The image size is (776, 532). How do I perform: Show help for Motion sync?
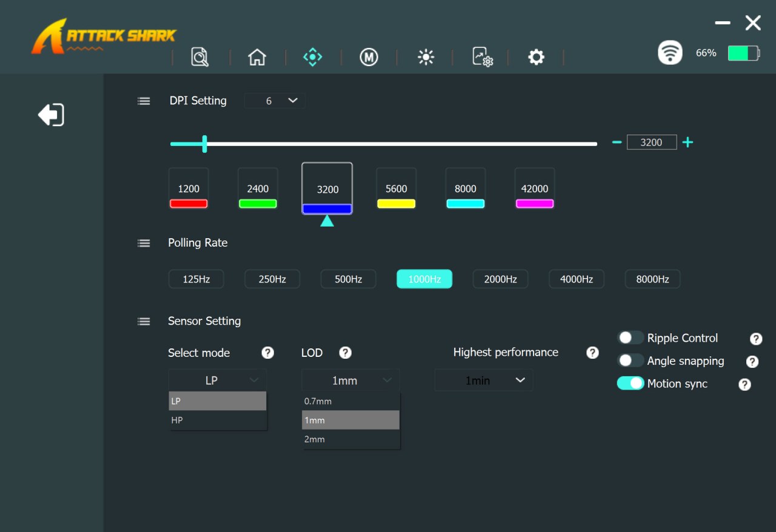coord(745,384)
